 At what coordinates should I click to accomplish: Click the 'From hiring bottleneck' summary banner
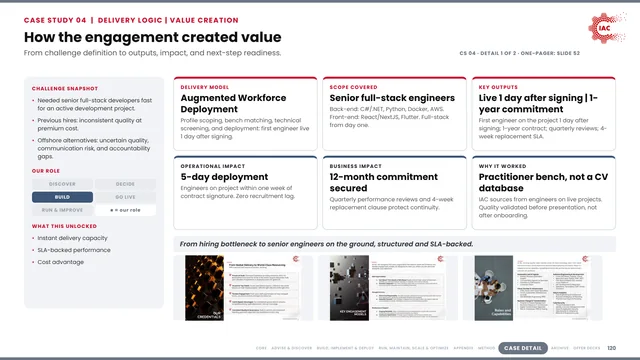[394, 244]
